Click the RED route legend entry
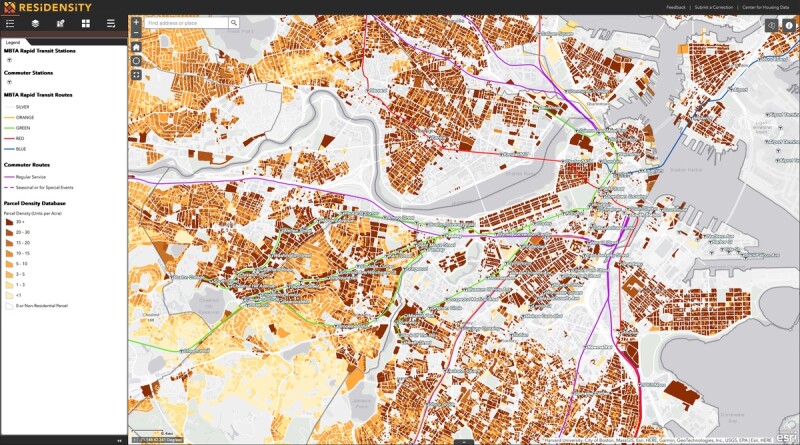The image size is (800, 445). click(15, 138)
